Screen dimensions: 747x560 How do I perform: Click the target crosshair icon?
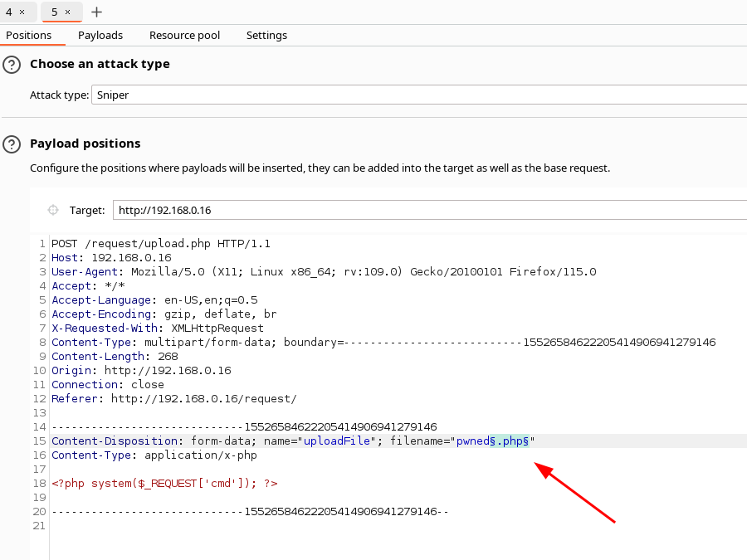coord(53,210)
